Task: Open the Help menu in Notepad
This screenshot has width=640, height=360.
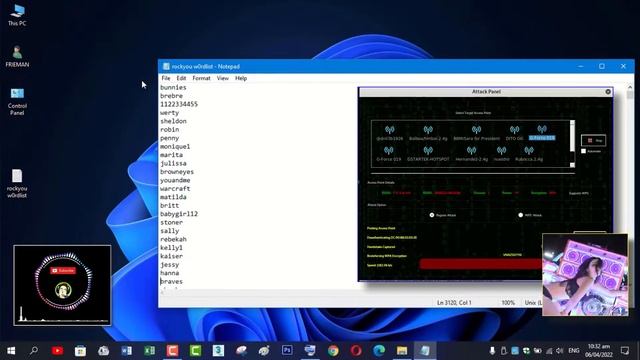Action: [x=241, y=78]
